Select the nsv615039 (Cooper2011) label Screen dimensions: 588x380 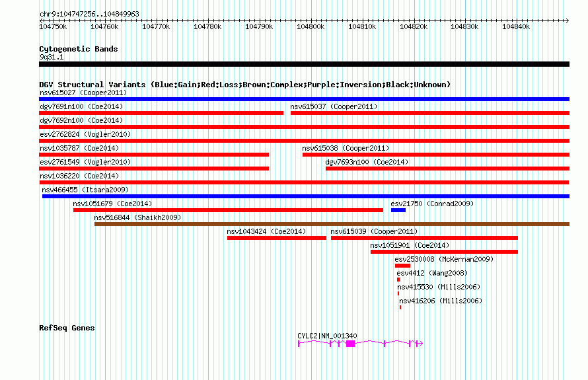click(374, 231)
